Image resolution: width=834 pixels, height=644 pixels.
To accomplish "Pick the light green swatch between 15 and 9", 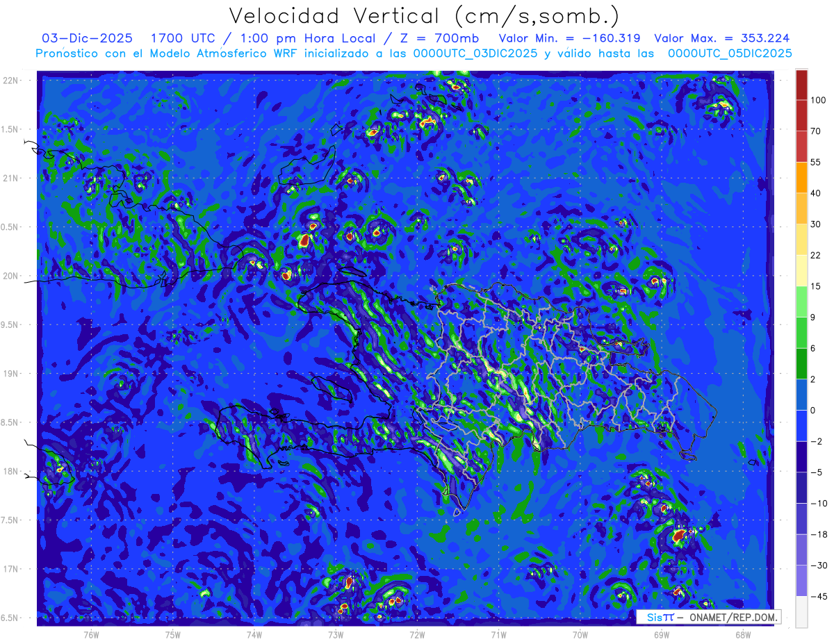I will [x=801, y=302].
